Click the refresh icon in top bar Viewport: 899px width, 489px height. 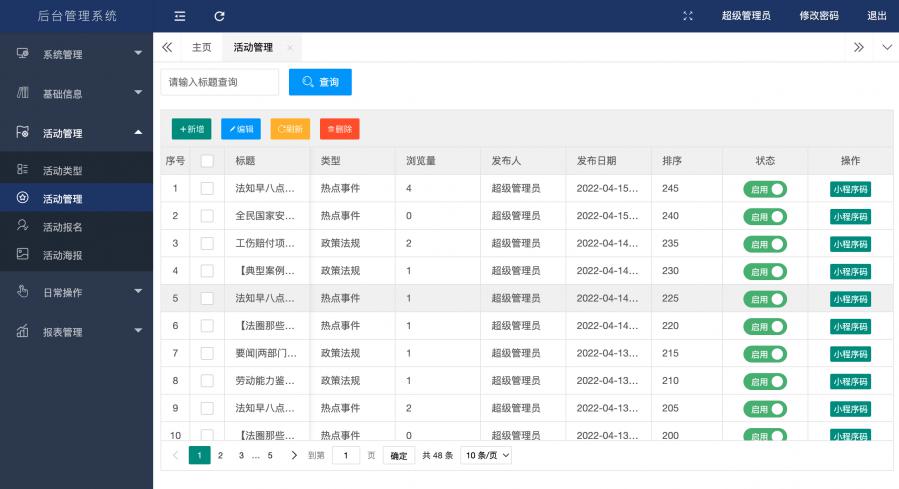click(x=219, y=16)
